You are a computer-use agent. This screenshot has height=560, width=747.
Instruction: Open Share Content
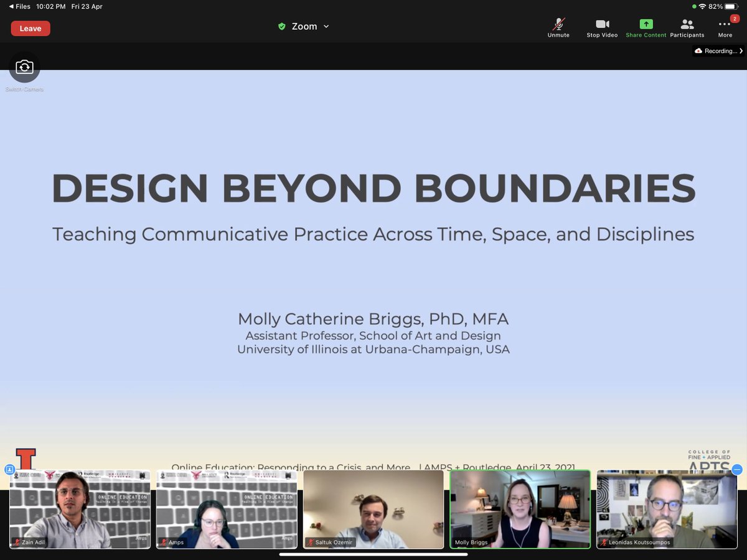(x=646, y=26)
